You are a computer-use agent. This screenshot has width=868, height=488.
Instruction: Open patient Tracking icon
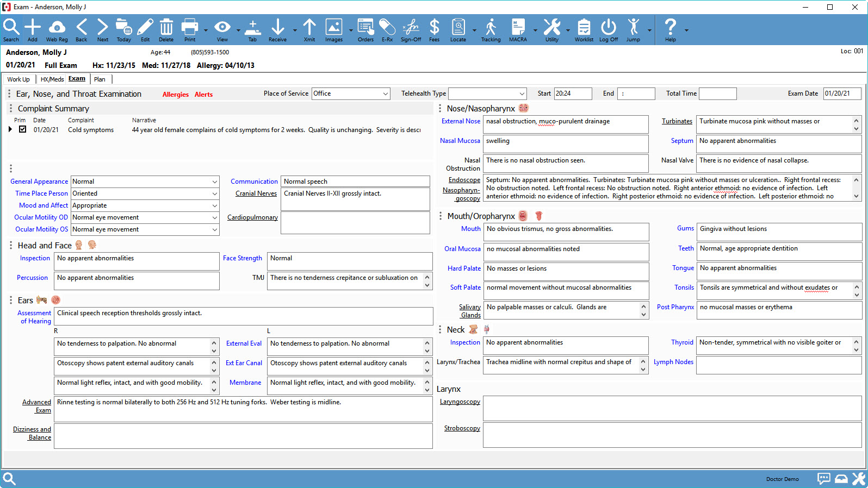[x=491, y=30]
